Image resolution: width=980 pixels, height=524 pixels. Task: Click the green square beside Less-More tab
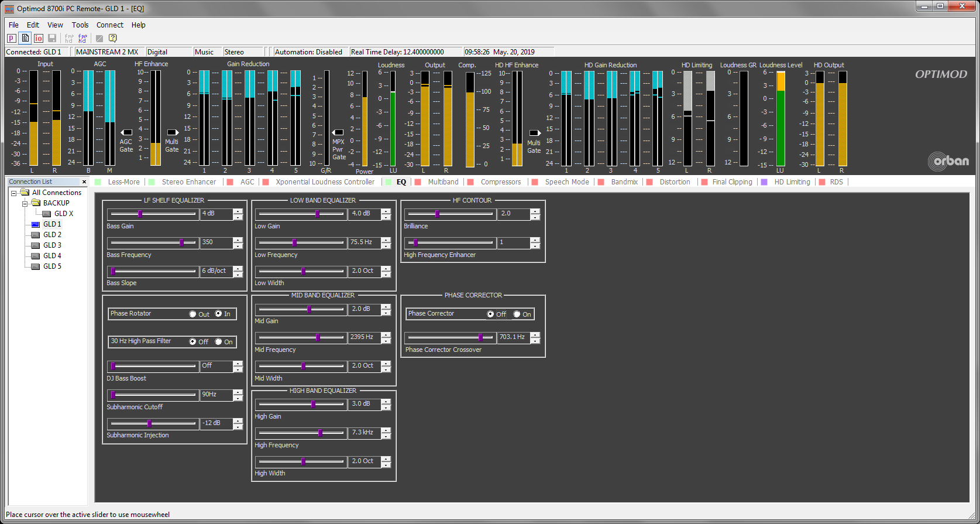[98, 182]
